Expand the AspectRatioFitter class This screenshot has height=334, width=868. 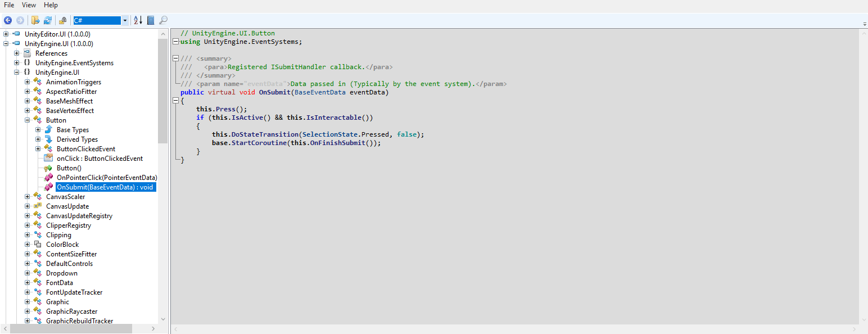pyautogui.click(x=27, y=92)
